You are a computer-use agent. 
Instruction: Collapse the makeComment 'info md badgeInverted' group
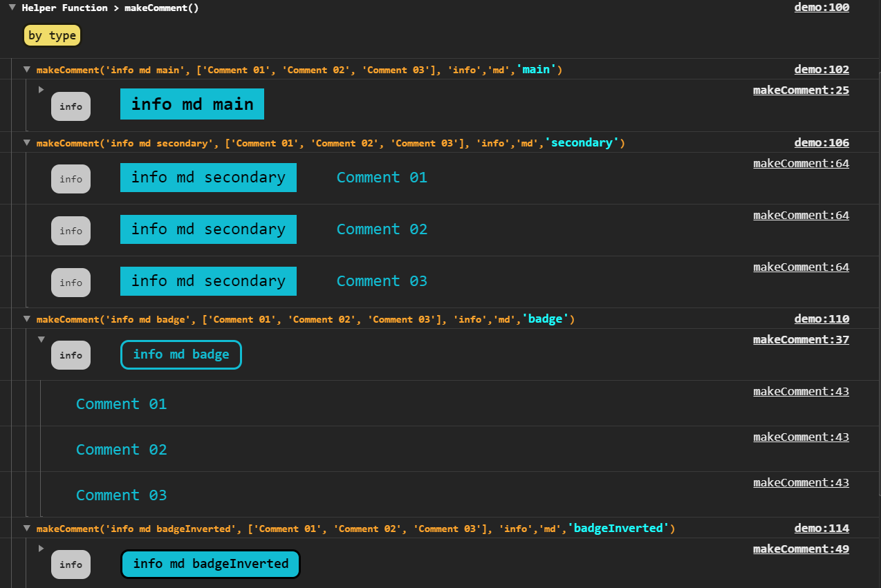(27, 528)
